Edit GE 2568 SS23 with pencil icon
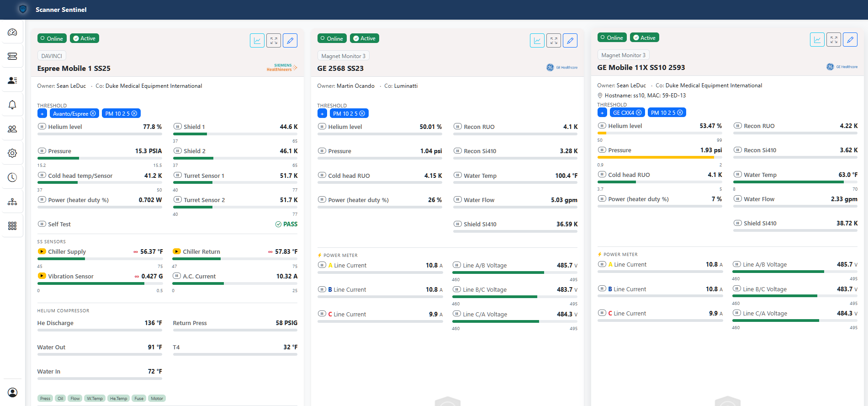 click(570, 41)
